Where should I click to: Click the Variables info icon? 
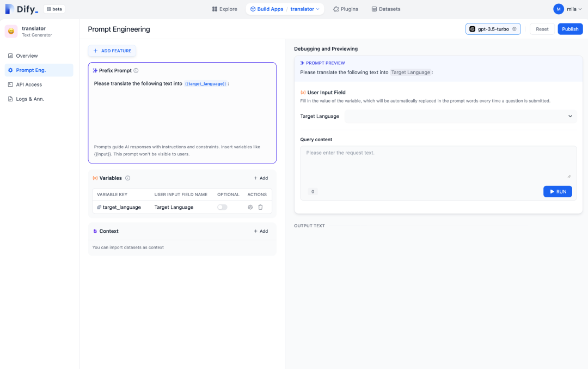click(x=128, y=178)
